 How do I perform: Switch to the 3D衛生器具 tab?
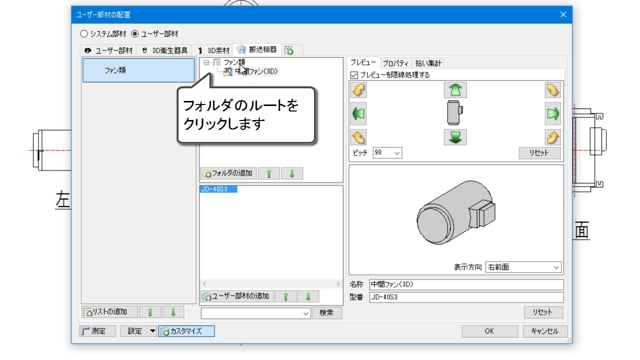pyautogui.click(x=165, y=51)
